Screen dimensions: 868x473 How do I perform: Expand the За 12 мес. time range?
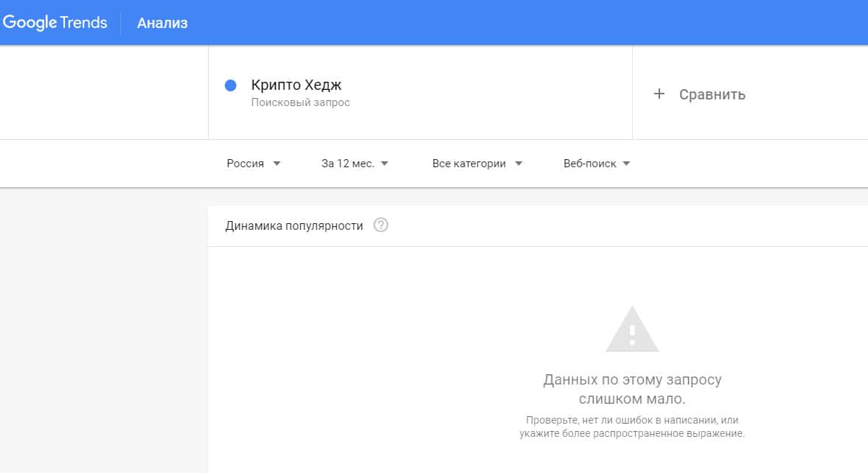pyautogui.click(x=348, y=164)
